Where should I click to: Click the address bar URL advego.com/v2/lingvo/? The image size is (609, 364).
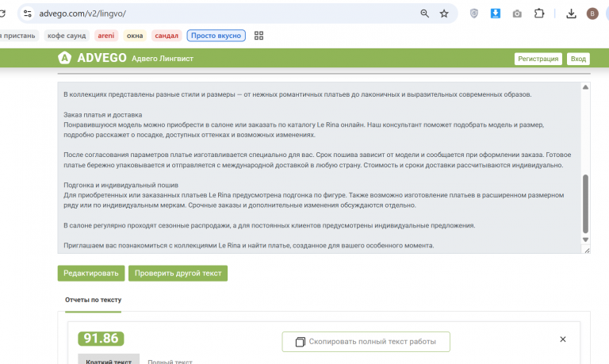(x=82, y=13)
